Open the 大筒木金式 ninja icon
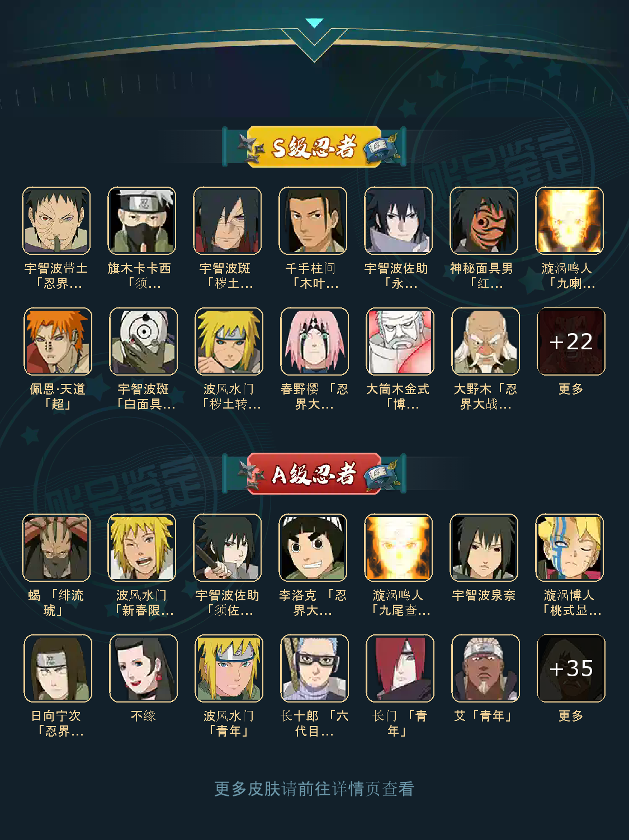629x840 pixels. pyautogui.click(x=400, y=341)
